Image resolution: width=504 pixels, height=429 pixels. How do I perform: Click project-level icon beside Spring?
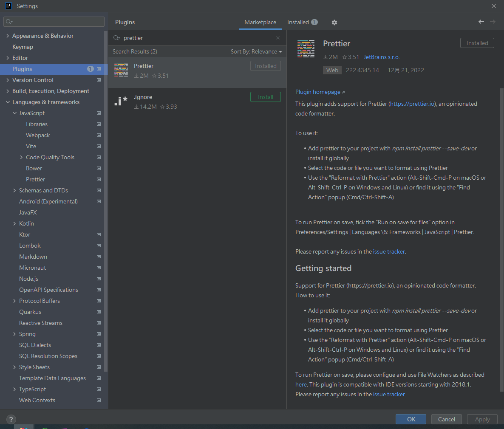coord(99,334)
